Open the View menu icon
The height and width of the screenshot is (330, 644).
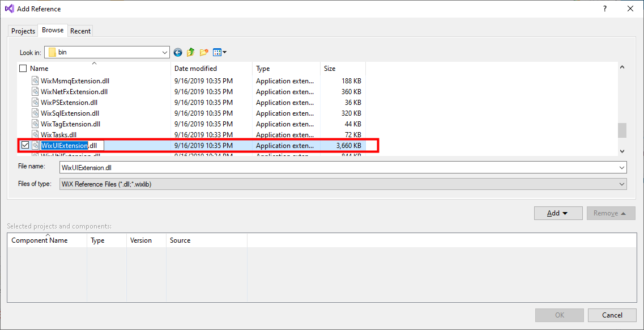tap(220, 53)
